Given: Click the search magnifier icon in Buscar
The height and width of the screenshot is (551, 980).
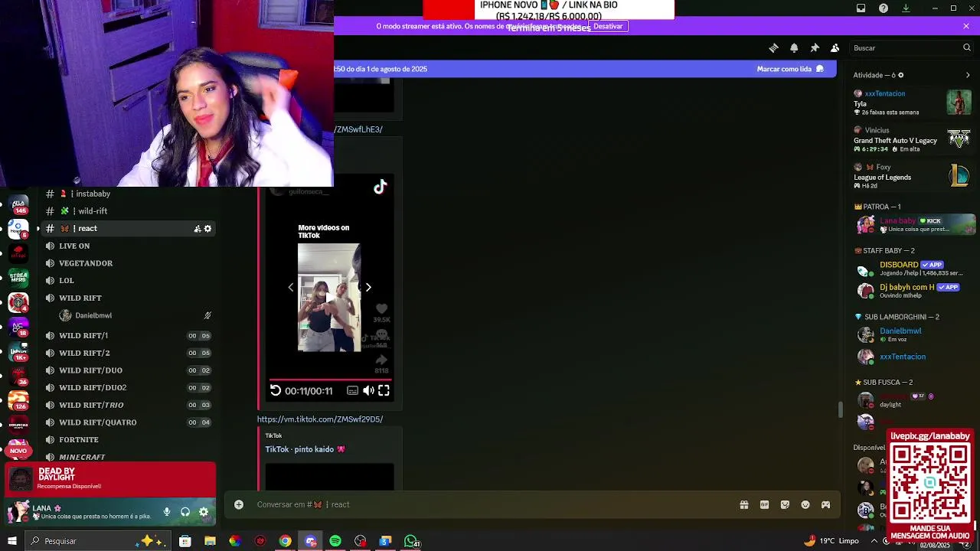Looking at the screenshot, I should pos(966,47).
